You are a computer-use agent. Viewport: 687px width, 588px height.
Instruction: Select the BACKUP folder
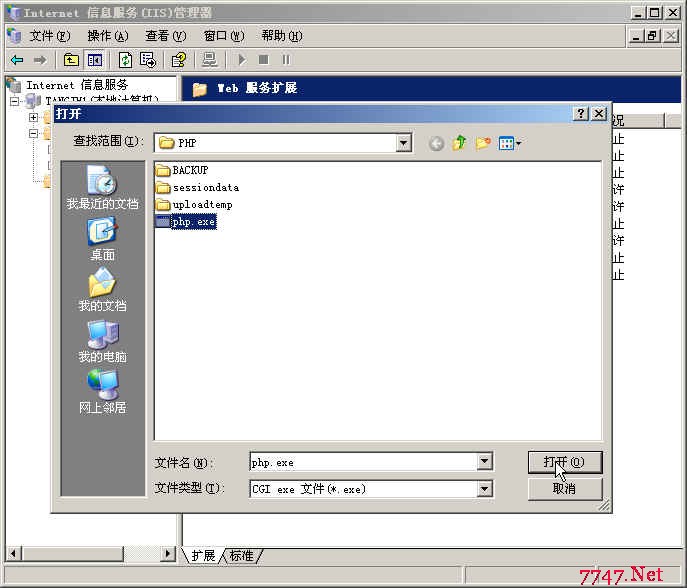click(182, 170)
